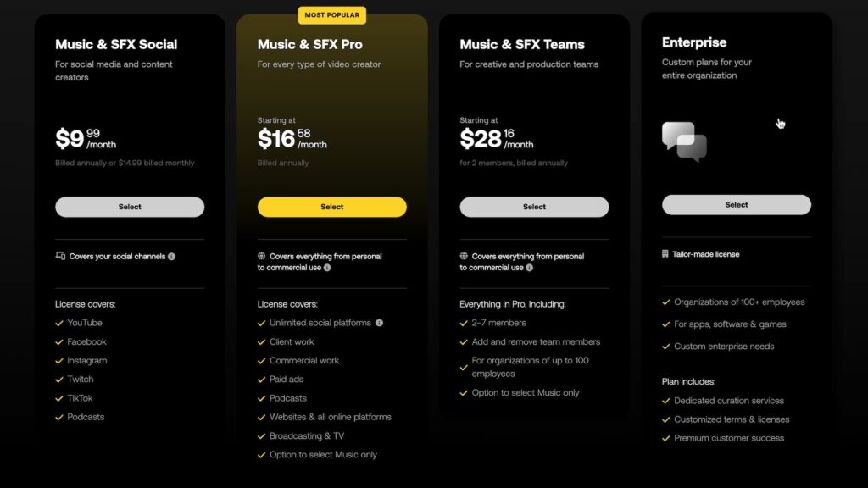Click Option to select Music only in Pro
The height and width of the screenshot is (488, 868).
coord(323,455)
